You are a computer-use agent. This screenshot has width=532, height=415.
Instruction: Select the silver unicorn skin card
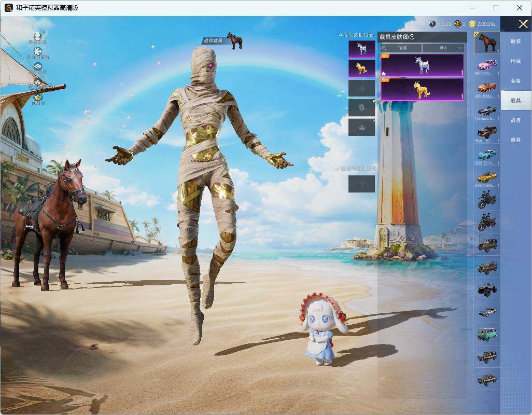422,65
